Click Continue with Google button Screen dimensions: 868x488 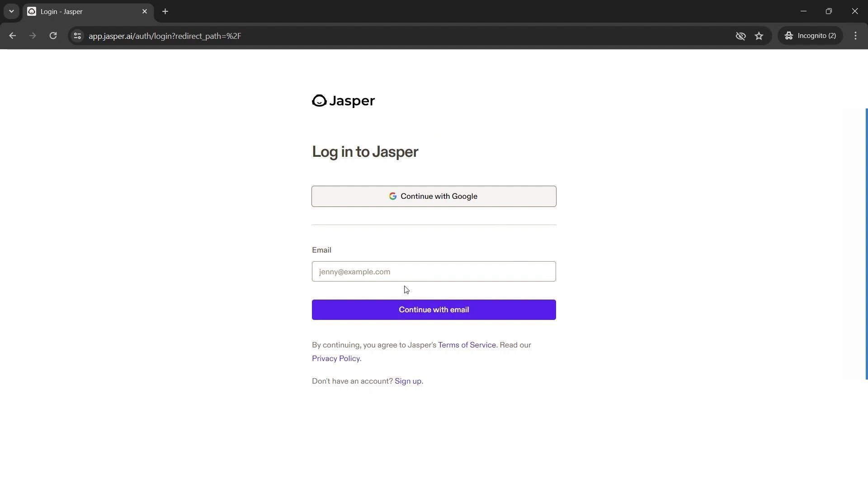(434, 196)
